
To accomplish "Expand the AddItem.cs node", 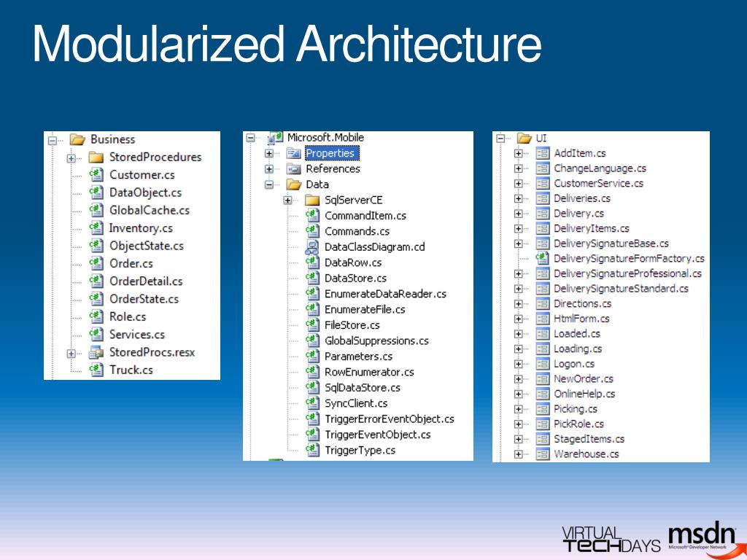I will [519, 153].
